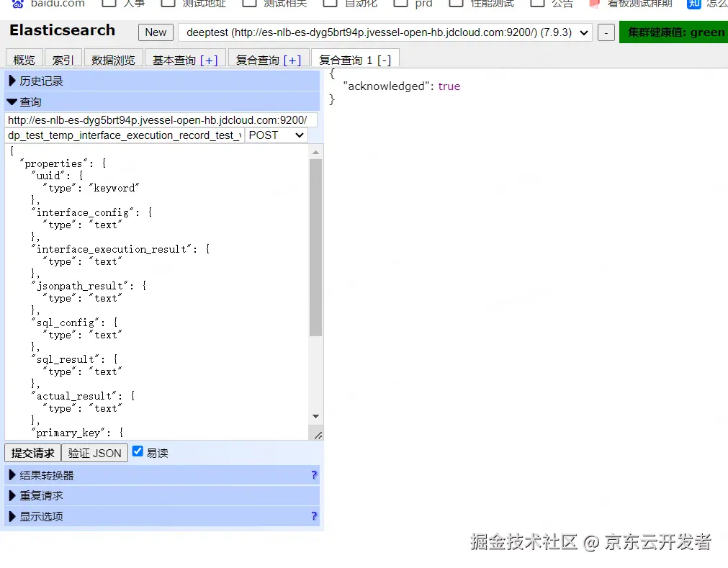728x568 pixels.
Task: Select the 复合查询 1 tab
Action: pos(346,60)
